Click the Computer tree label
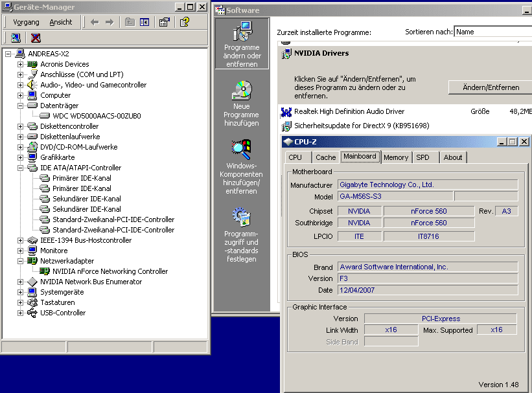532x393 pixels. click(55, 95)
